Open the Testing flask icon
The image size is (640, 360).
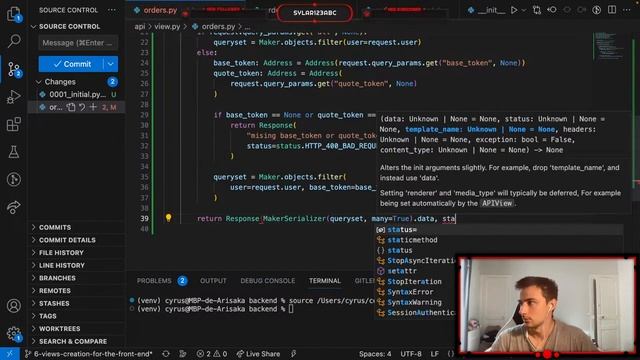coord(13,152)
